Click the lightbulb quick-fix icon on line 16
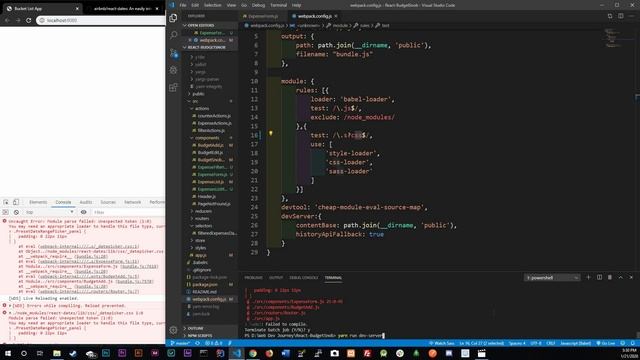 tap(270, 133)
